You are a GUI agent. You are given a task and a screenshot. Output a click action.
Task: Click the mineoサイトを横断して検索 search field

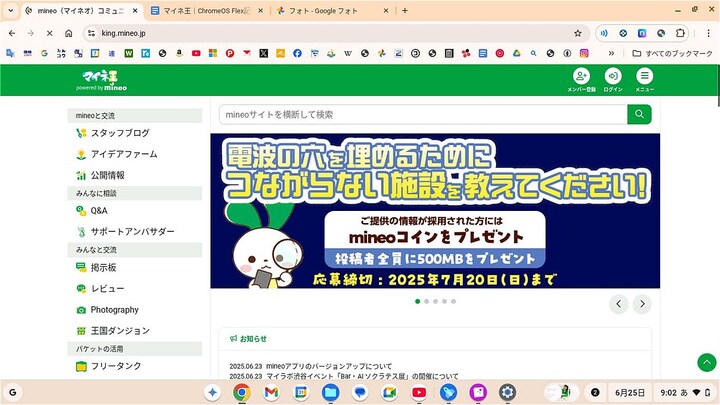(423, 114)
